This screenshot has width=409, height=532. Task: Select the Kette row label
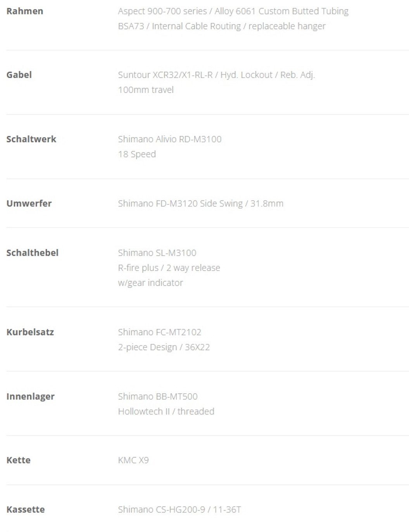(19, 460)
